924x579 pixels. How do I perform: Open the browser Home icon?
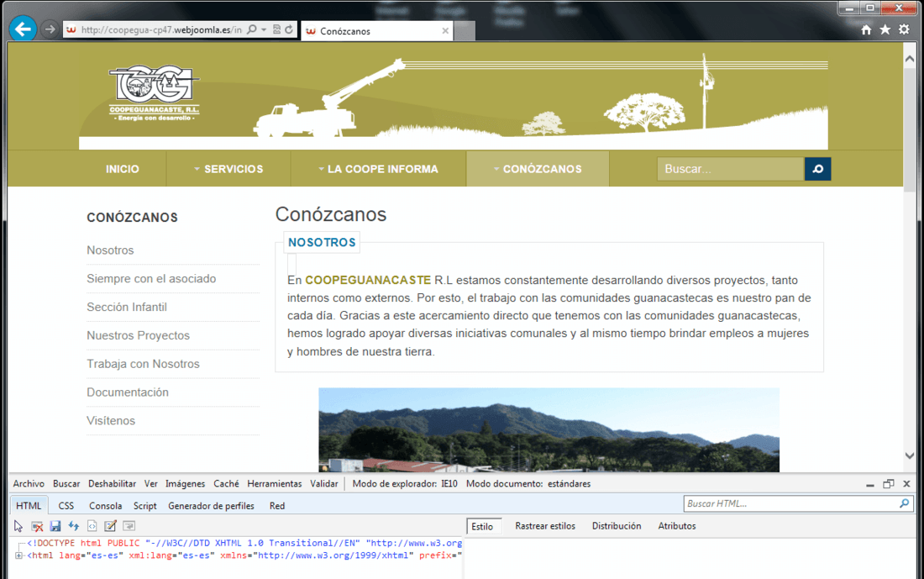pos(866,29)
